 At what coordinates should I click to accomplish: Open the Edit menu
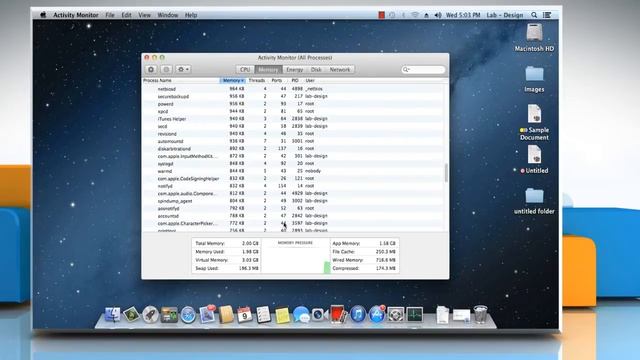[x=127, y=15]
